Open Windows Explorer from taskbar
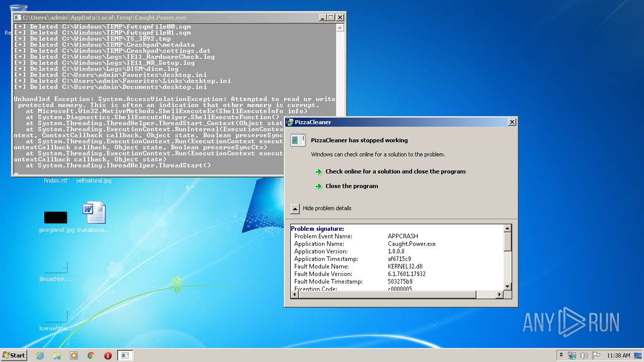644x362 pixels. (x=57, y=355)
